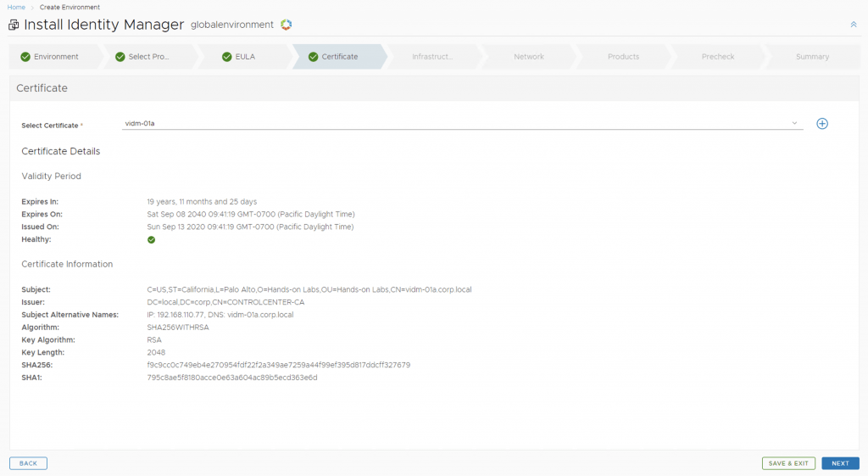Switch to the Network wizard step

[x=529, y=57]
